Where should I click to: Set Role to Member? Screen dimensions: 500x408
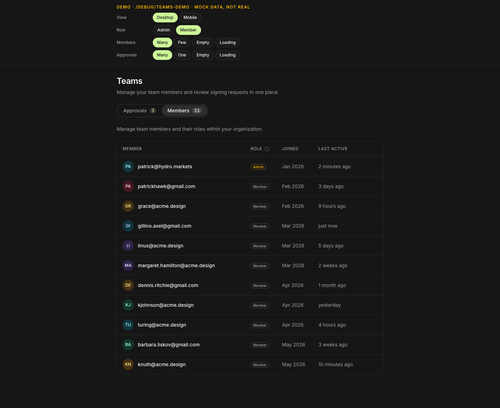coord(188,30)
